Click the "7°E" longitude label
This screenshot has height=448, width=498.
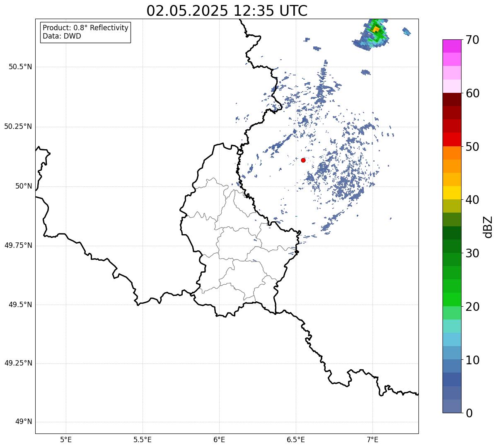(372, 440)
